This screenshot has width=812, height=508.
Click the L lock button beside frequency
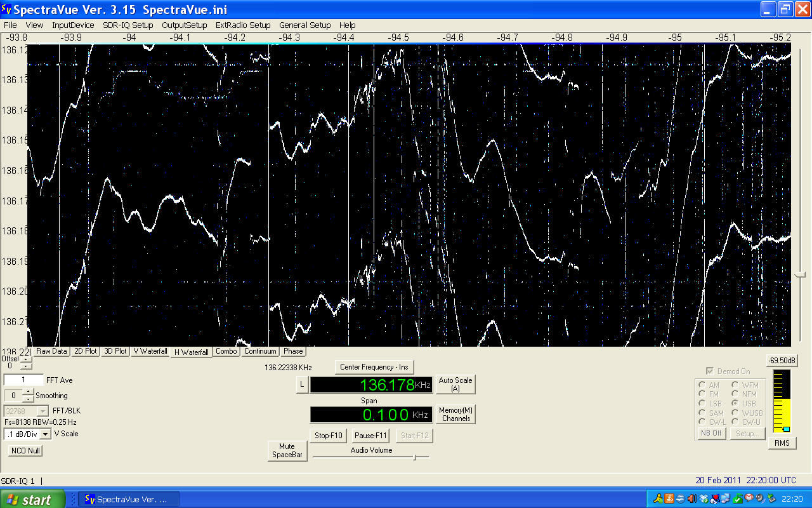coord(302,385)
